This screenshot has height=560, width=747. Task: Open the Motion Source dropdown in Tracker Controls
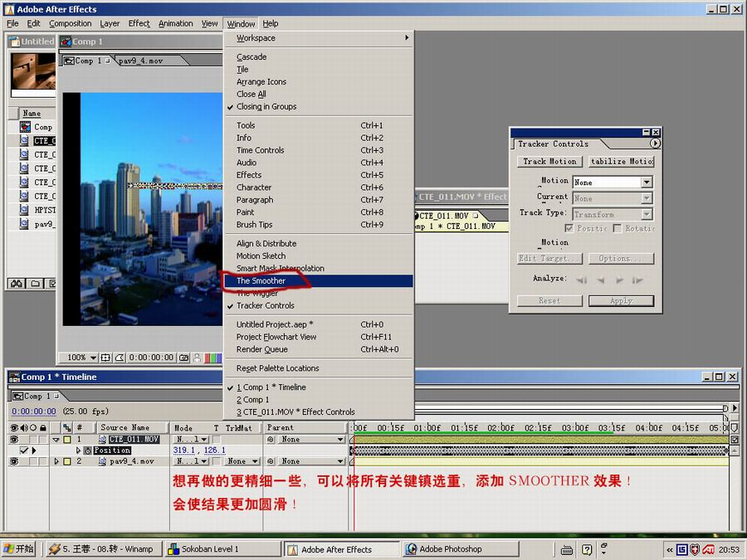click(646, 183)
